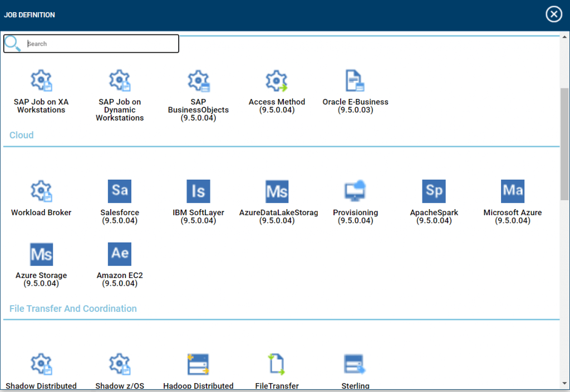Select the SAP BusinessObjects job icon
570x392 pixels.
coord(198,81)
